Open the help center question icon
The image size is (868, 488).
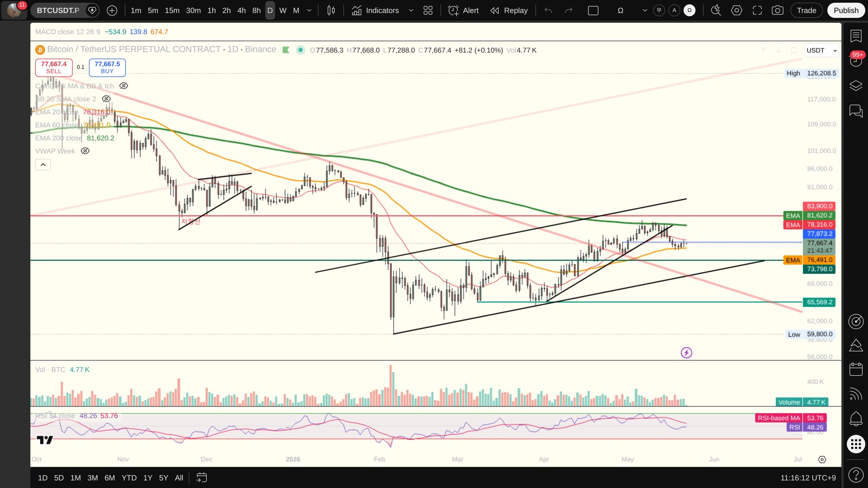pos(856,475)
